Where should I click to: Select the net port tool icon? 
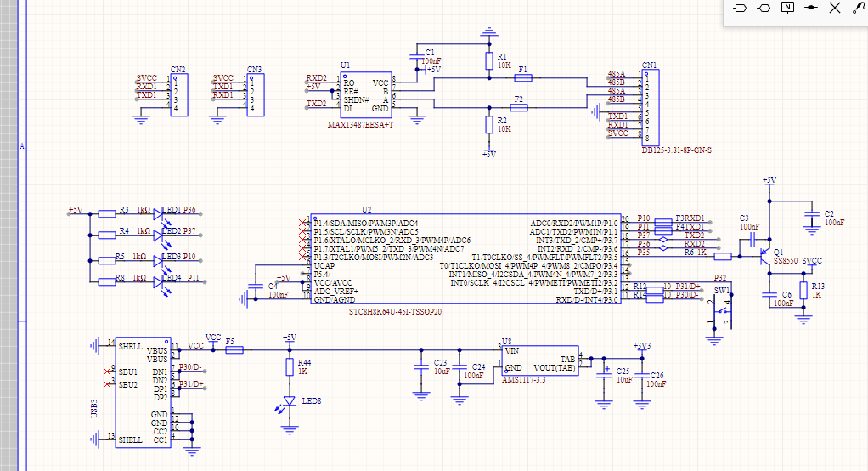tap(740, 8)
